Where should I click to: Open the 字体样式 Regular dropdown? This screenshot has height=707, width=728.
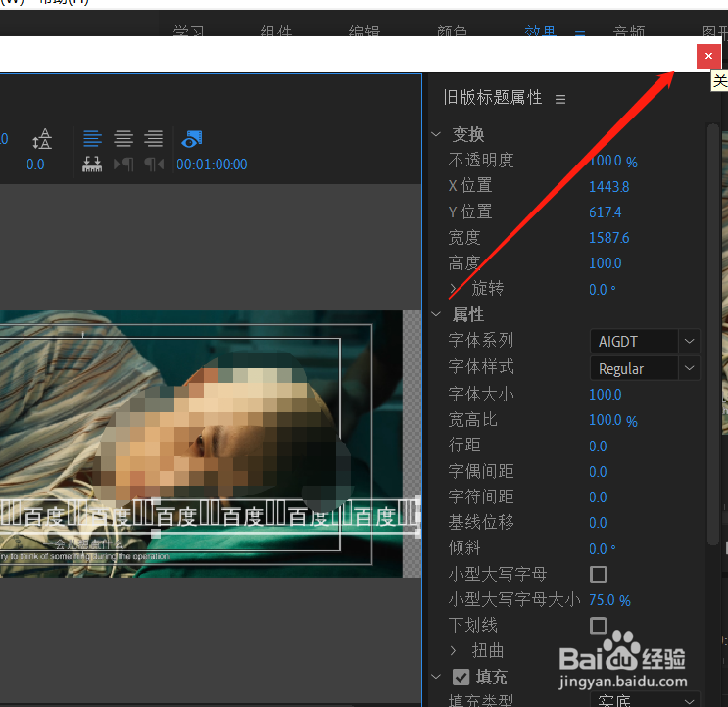[645, 368]
